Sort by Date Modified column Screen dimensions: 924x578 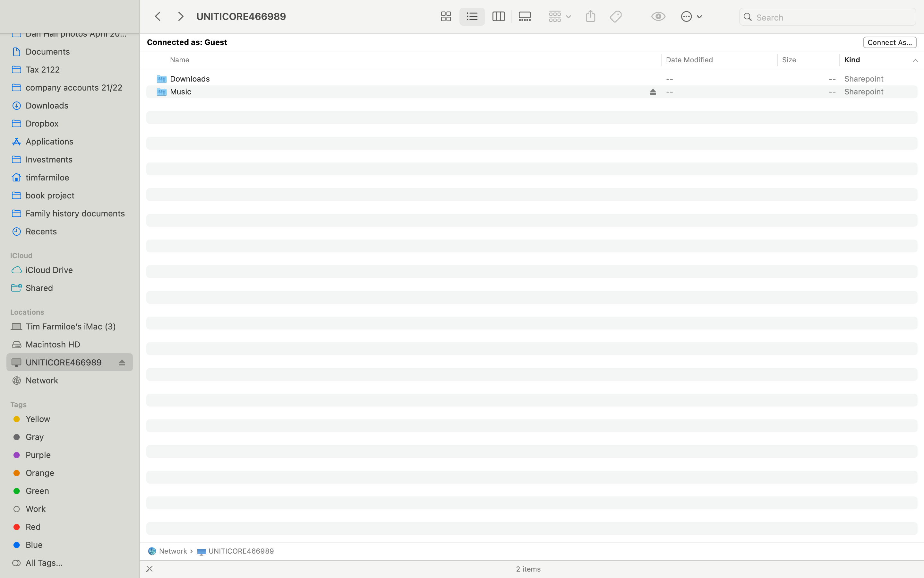click(x=689, y=60)
